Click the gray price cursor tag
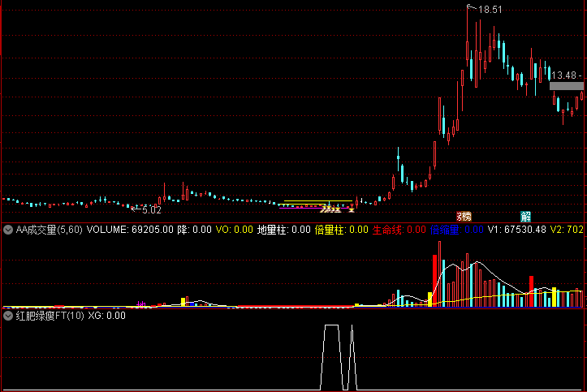This screenshot has height=392, width=587. point(567,86)
